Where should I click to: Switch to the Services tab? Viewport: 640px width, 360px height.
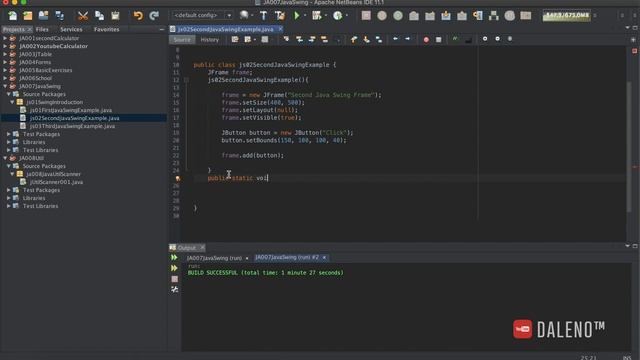point(71,29)
